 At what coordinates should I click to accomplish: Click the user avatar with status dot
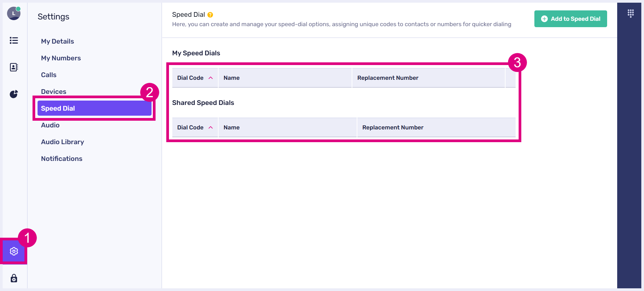14,13
